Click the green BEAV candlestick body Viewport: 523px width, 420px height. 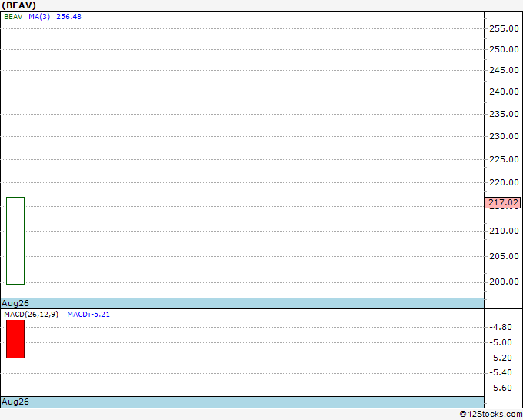pyautogui.click(x=15, y=241)
